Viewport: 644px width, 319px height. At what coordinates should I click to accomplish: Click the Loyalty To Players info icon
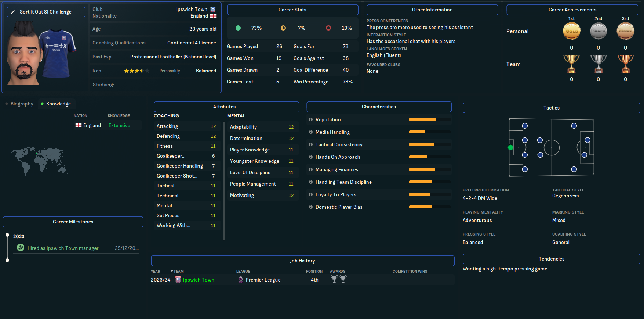click(x=311, y=194)
